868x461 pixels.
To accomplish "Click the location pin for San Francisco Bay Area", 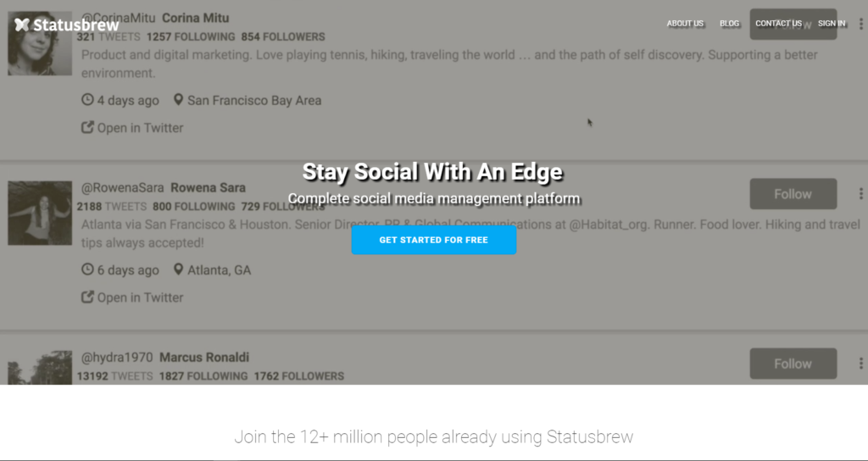I will pos(178,100).
